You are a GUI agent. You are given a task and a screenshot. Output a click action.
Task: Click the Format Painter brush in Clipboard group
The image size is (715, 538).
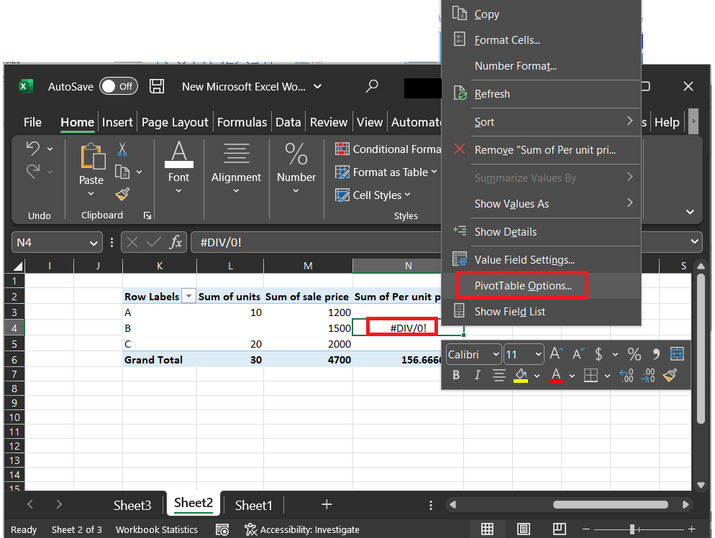point(122,194)
